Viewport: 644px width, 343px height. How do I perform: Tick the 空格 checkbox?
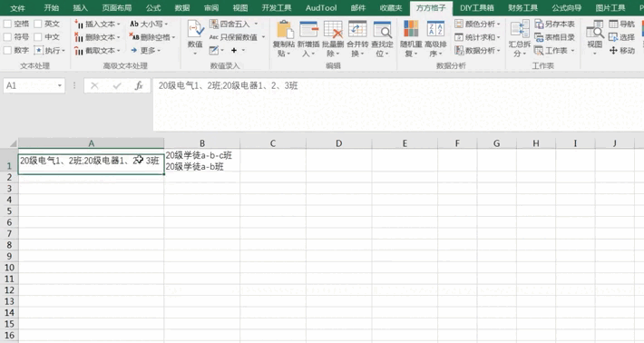pos(7,24)
